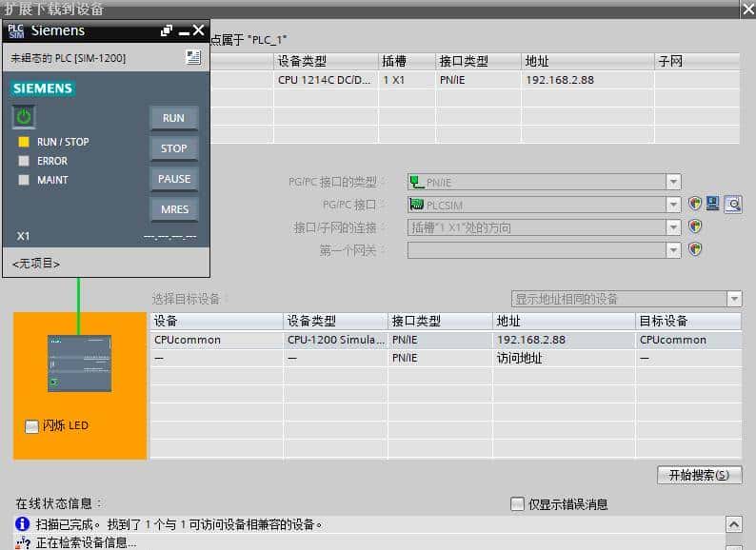Click 未组态的 PLC [SIM-1200] label
Screen dimensions: 756x550
[x=68, y=58]
